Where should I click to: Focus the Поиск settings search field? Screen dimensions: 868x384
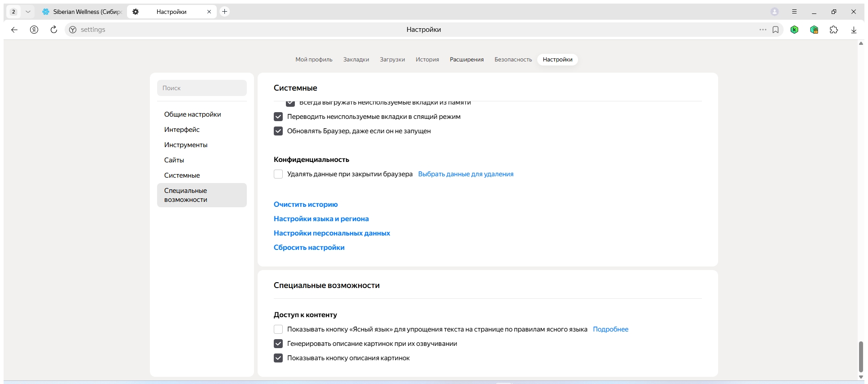[x=202, y=88]
